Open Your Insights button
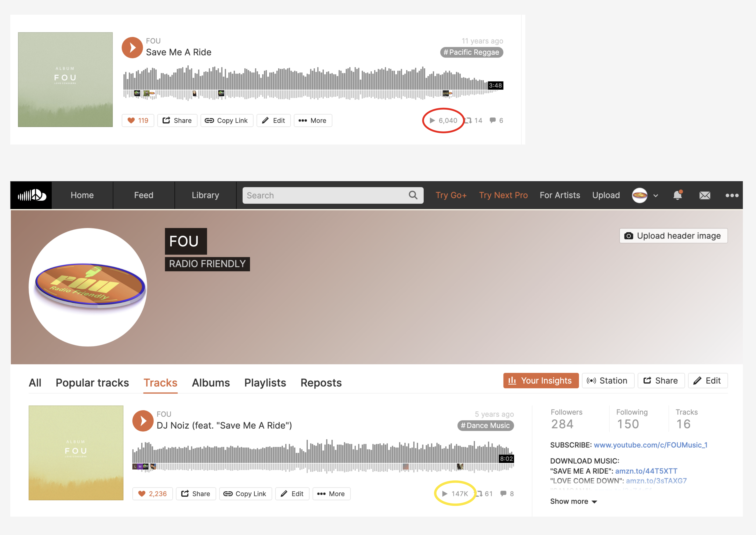Image resolution: width=756 pixels, height=535 pixels. pyautogui.click(x=541, y=381)
